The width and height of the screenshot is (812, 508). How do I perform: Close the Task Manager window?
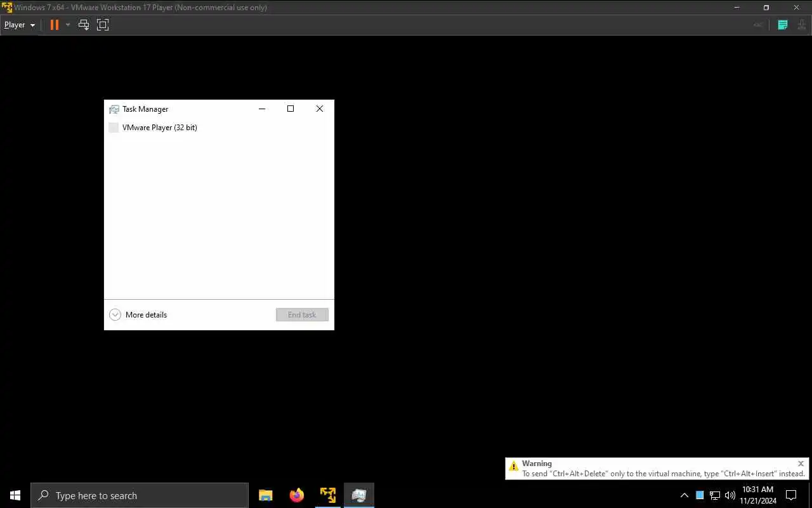coord(320,109)
